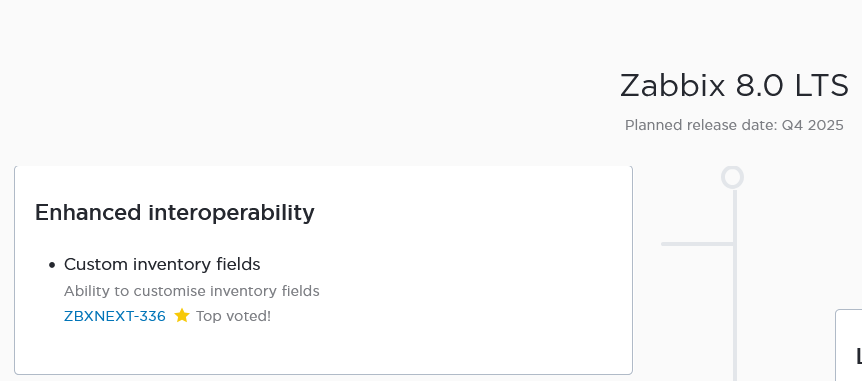Click the "Enhanced interoperability" heading
This screenshot has height=381, width=862.
(x=175, y=212)
